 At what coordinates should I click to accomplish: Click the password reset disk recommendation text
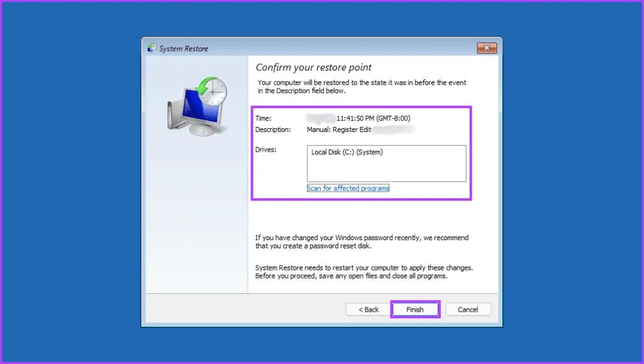(362, 241)
